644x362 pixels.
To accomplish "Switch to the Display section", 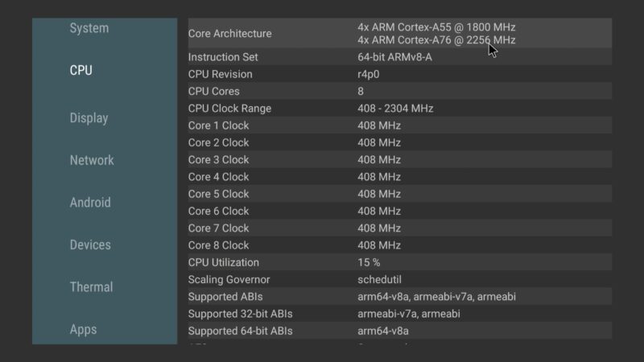I will (89, 118).
